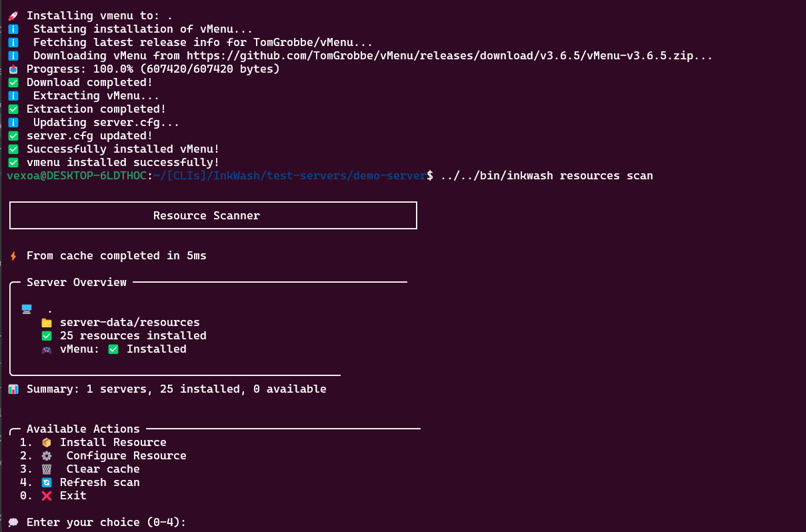The width and height of the screenshot is (806, 532).
Task: Click the package box icon for Install Resource
Action: click(47, 442)
